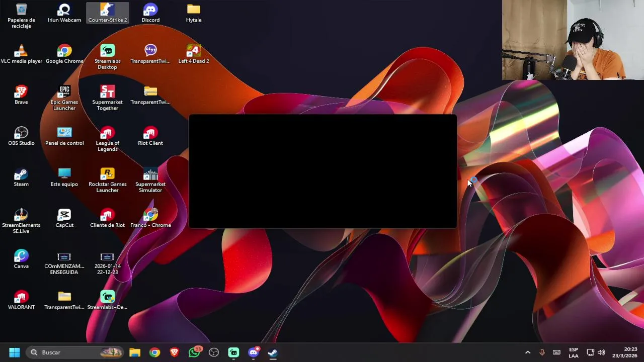Select the CapCut desktop shortcut
The height and width of the screenshot is (362, 644).
tap(64, 218)
